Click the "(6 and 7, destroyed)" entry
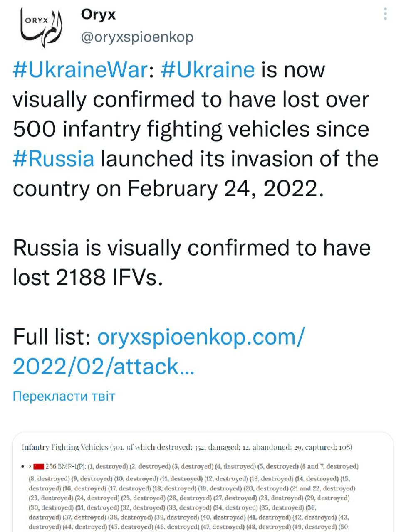This screenshot has width=406, height=532. (329, 467)
